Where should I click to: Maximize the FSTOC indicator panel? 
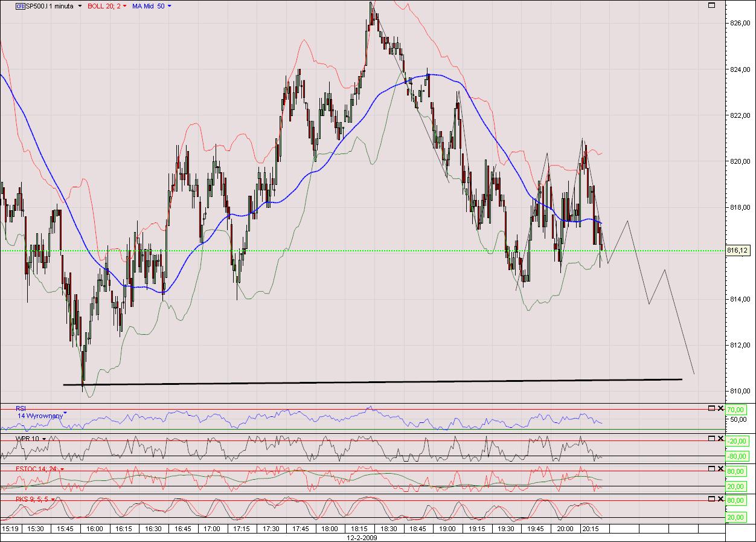tap(711, 468)
